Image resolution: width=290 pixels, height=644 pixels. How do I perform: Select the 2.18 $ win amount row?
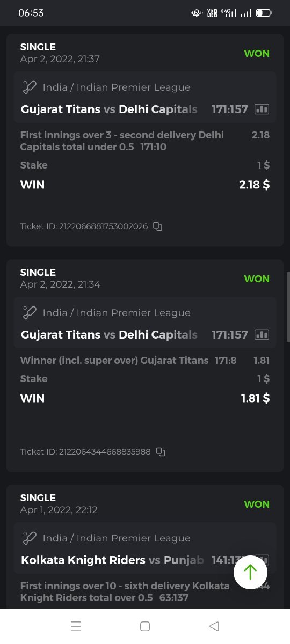point(145,185)
